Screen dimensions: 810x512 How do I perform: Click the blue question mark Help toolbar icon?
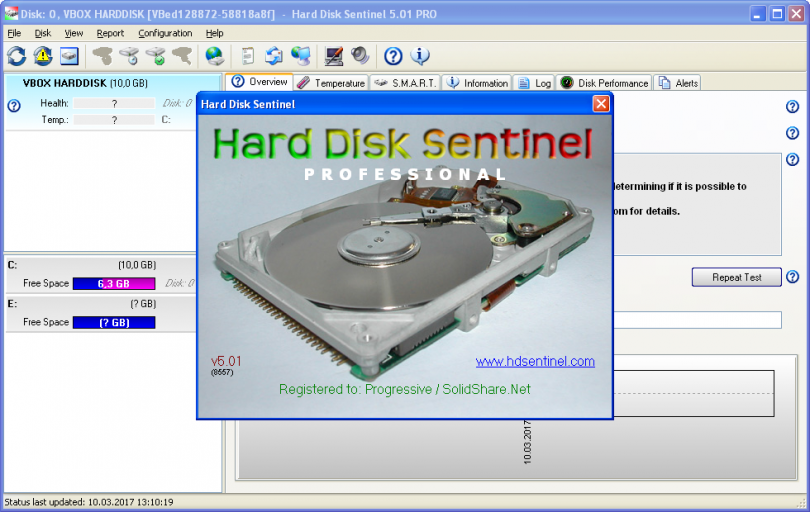point(393,56)
